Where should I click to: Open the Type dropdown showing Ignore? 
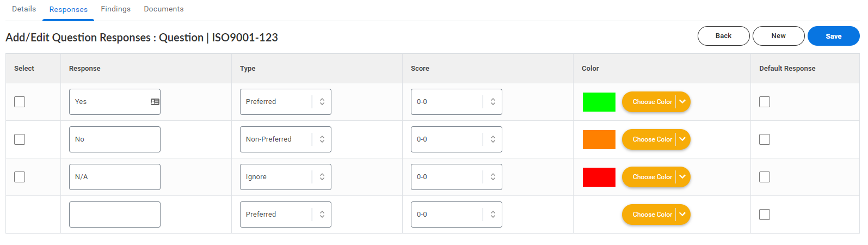[x=286, y=177]
